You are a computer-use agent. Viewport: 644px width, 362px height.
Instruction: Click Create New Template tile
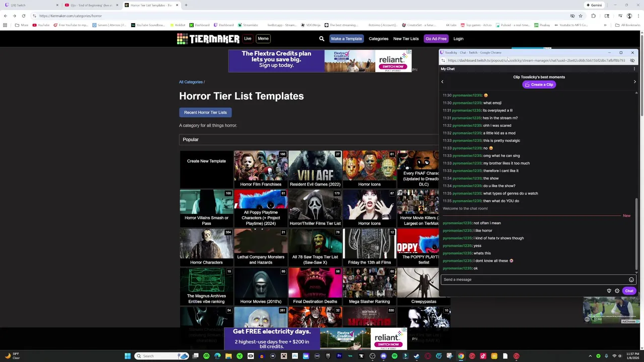[x=206, y=169]
